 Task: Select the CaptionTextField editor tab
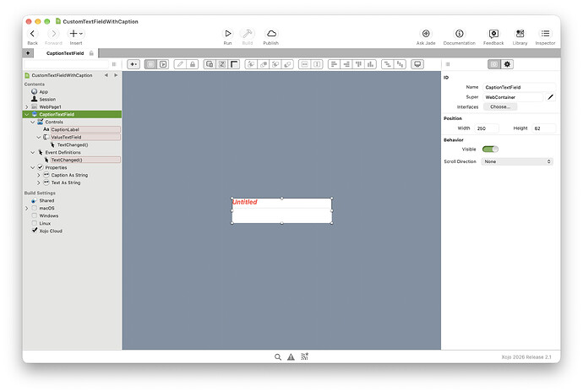click(65, 53)
